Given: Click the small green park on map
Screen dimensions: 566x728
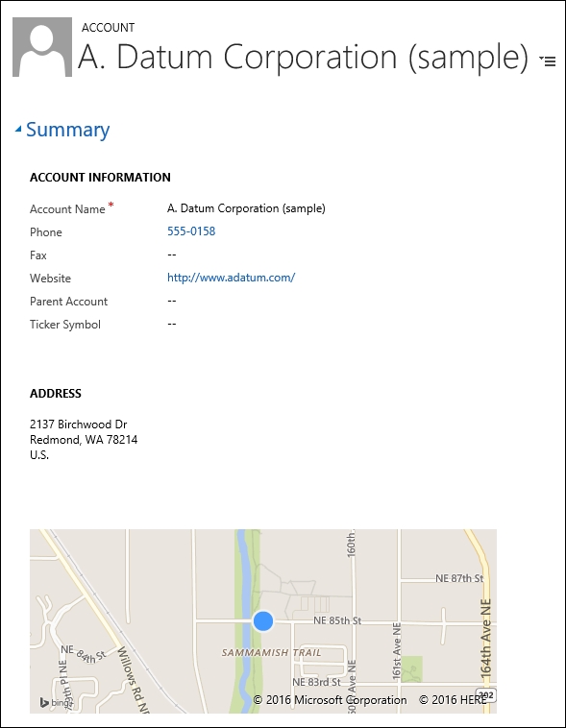Looking at the screenshot, I should tap(411, 669).
